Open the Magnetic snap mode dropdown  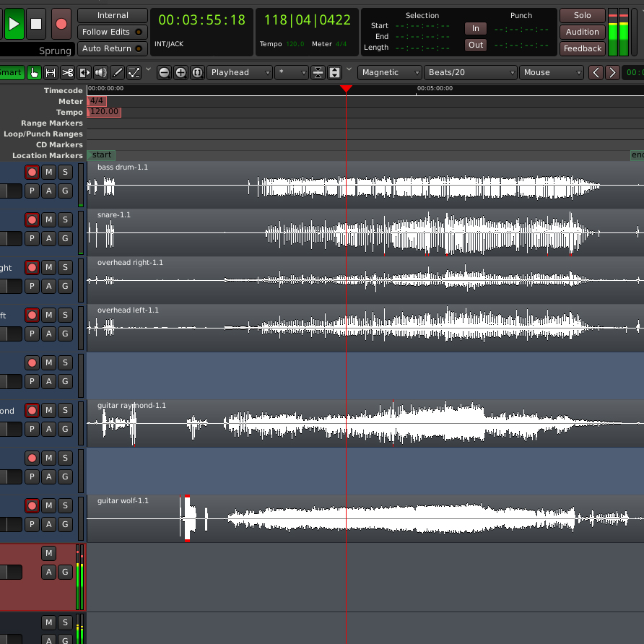click(390, 72)
